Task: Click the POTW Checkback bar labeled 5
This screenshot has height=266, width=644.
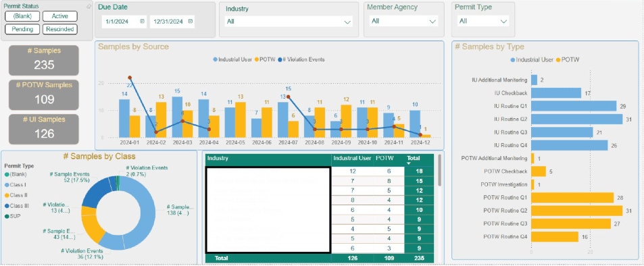Action: (x=539, y=171)
